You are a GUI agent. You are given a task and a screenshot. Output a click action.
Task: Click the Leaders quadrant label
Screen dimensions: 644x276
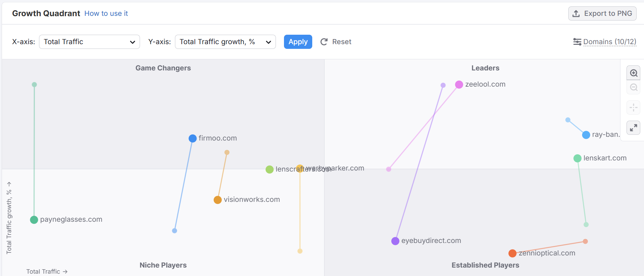click(485, 68)
